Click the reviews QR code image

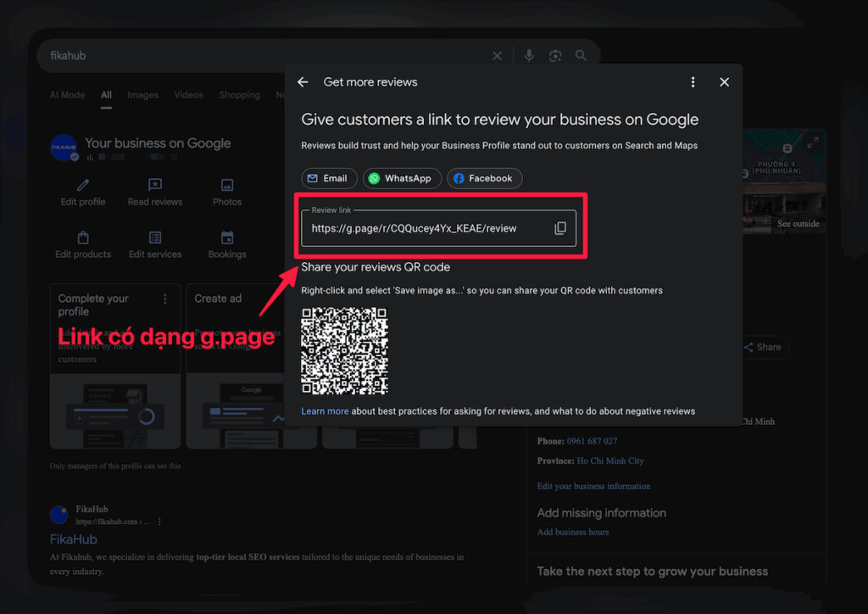344,350
